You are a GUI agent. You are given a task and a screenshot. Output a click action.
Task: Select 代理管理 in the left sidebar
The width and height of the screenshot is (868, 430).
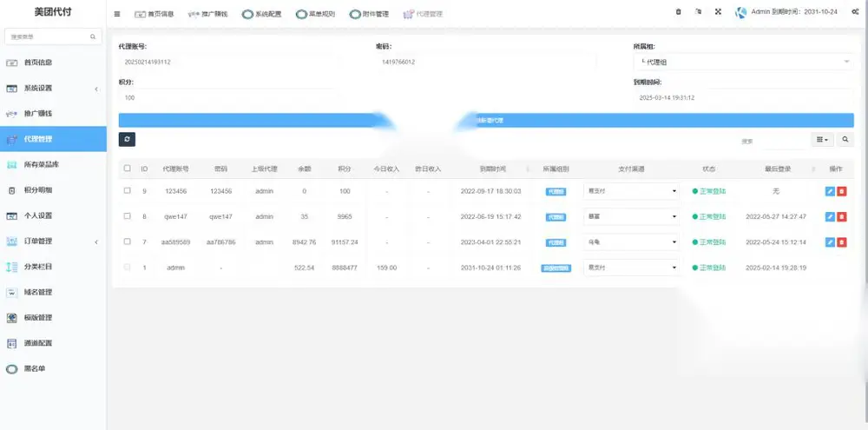pos(53,139)
